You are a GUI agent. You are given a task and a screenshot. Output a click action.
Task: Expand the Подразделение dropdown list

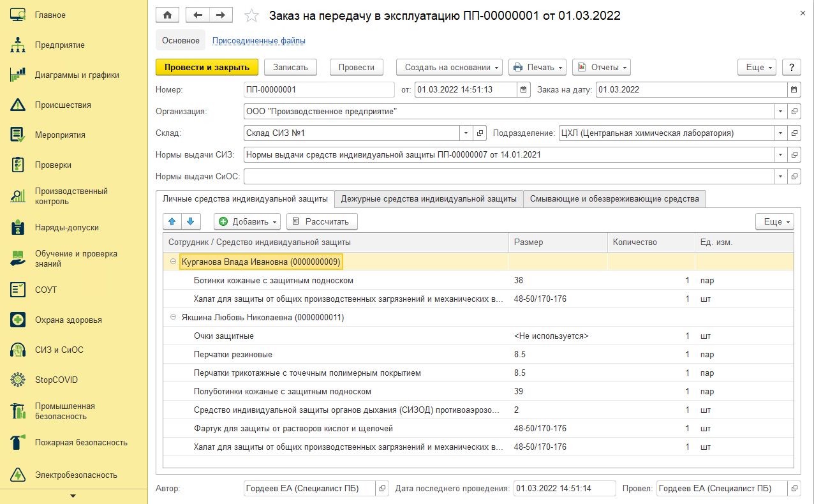point(781,133)
